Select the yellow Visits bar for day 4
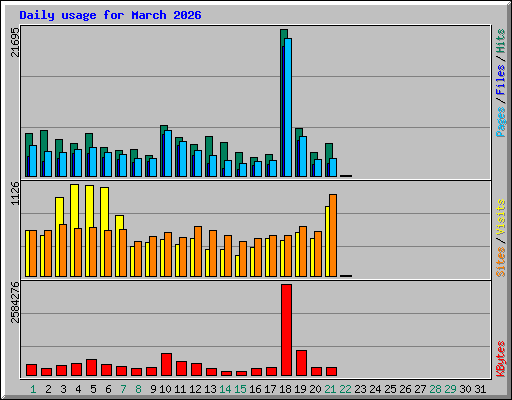Screen dimensions: 512x400 point(75,206)
